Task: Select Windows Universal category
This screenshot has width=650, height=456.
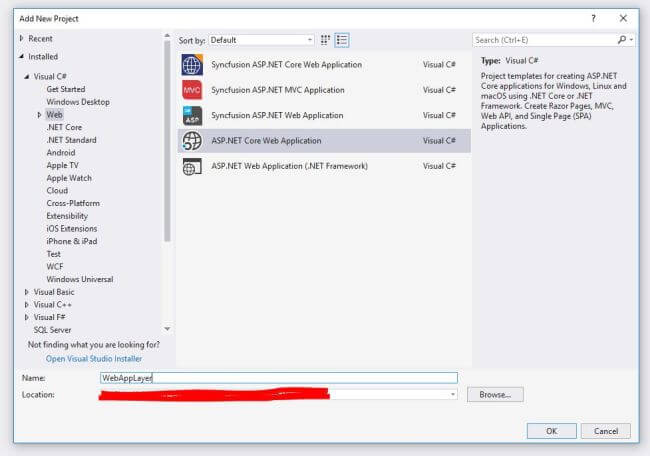Action: pos(80,279)
